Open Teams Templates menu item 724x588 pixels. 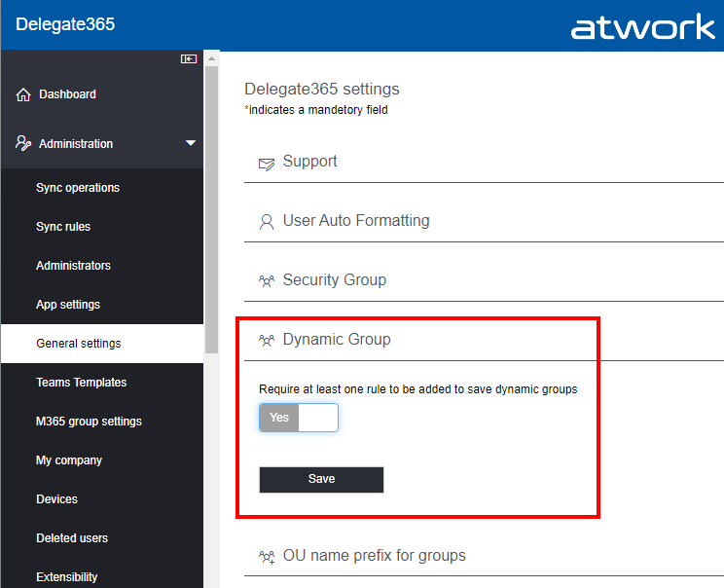coord(82,383)
